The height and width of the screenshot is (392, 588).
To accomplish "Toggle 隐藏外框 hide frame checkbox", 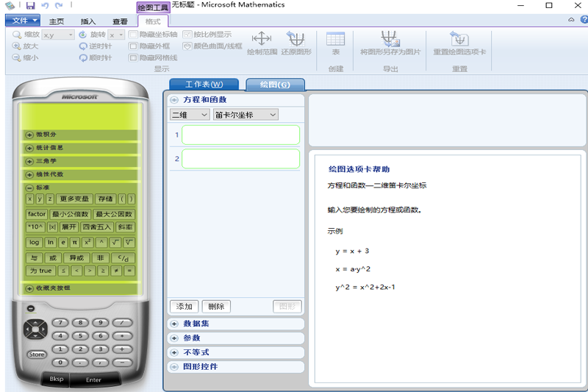I will click(133, 46).
